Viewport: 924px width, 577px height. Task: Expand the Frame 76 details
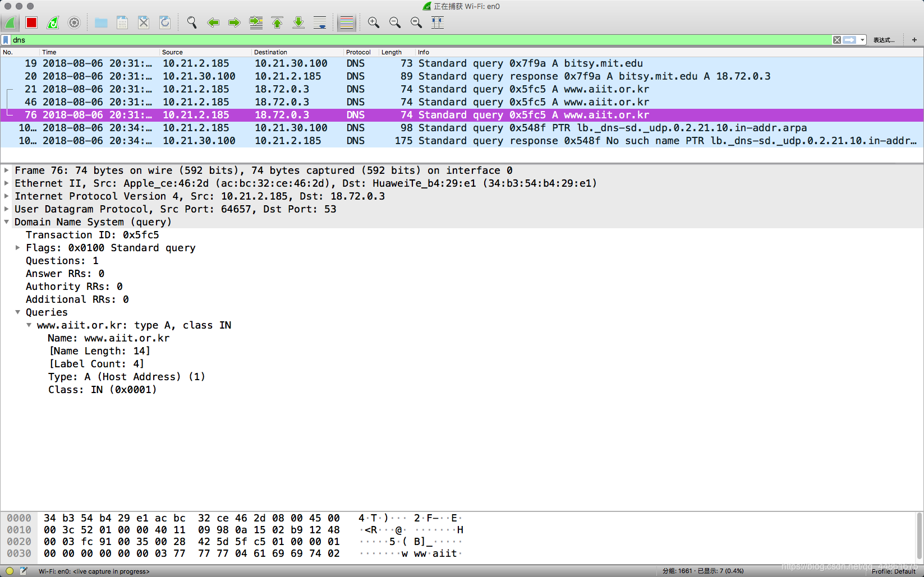[7, 170]
